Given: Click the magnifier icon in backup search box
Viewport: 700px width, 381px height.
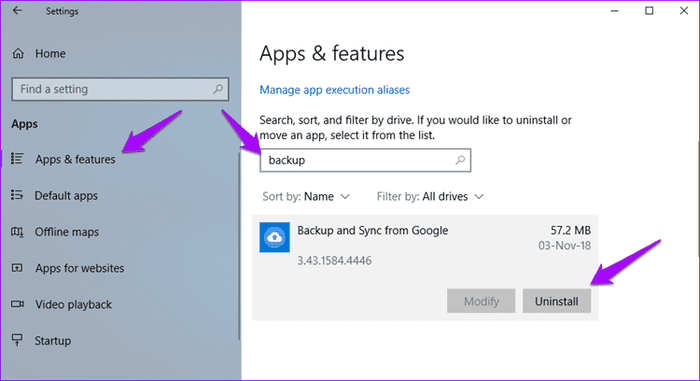Looking at the screenshot, I should click(460, 160).
